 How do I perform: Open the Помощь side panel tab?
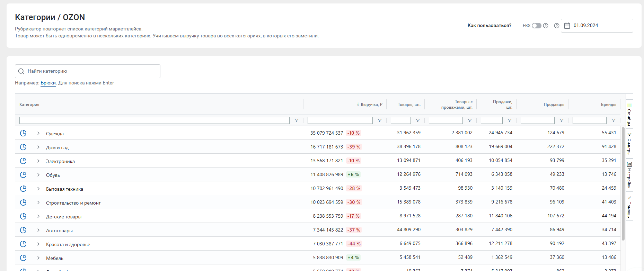click(629, 207)
